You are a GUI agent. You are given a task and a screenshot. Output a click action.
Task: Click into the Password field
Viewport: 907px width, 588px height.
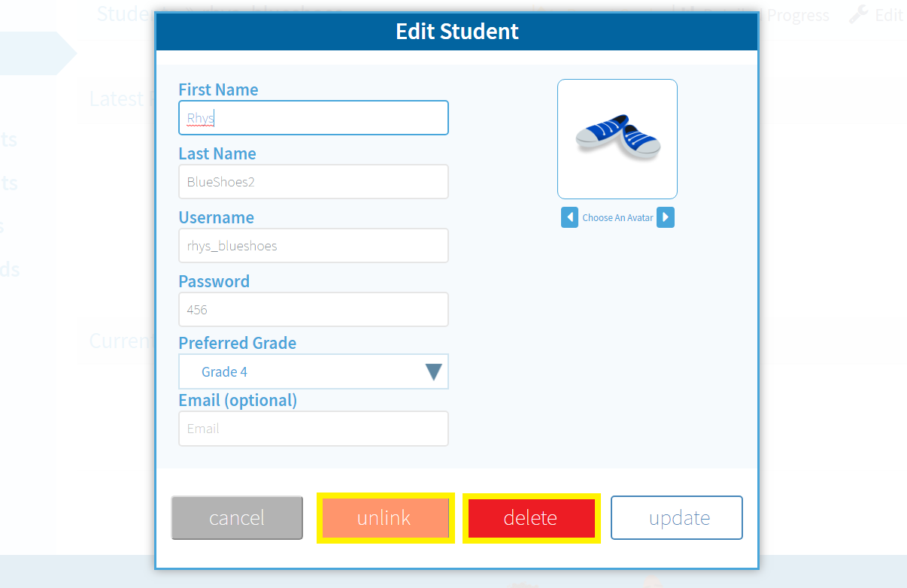click(x=313, y=310)
